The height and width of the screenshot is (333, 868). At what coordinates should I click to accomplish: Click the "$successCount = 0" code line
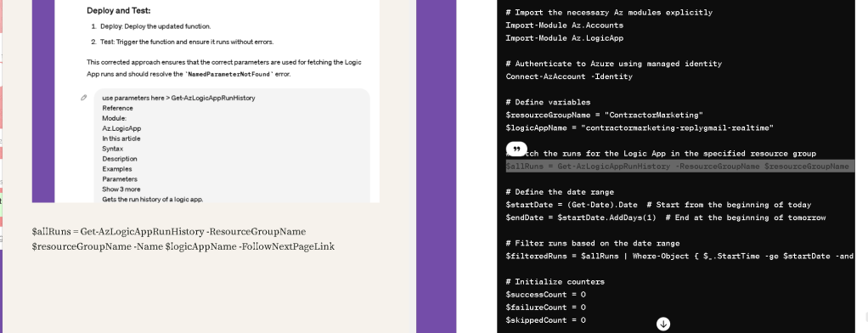point(545,294)
